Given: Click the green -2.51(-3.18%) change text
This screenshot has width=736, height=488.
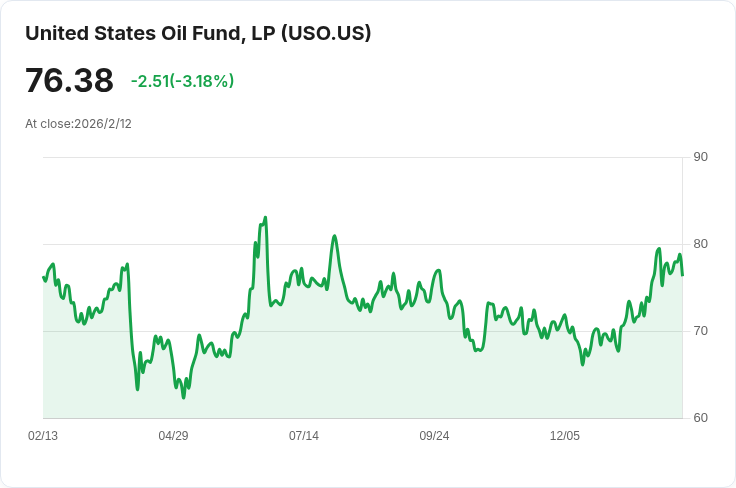Looking at the screenshot, I should (x=182, y=81).
